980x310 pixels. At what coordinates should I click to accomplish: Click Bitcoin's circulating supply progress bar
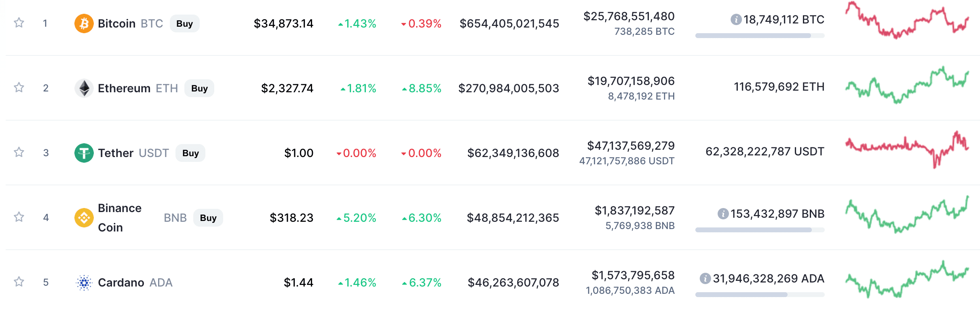(760, 36)
